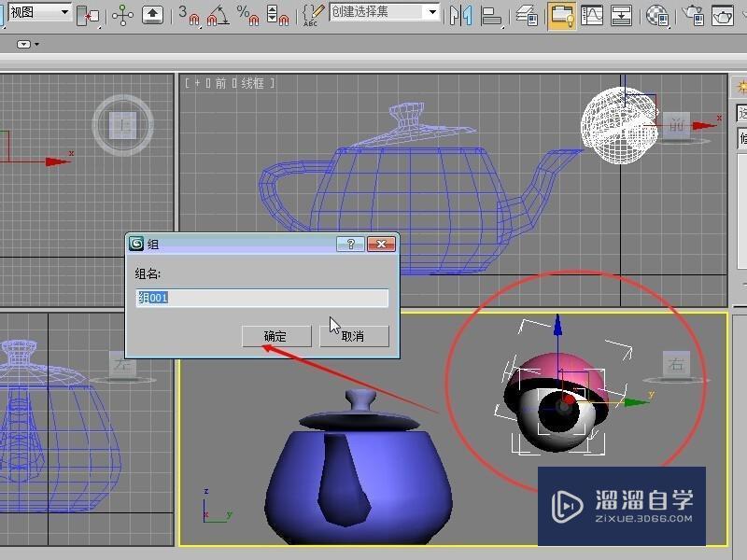Expand the toolbar flyout chevron at far right
Viewport: 747px width, 560px height.
743,14
